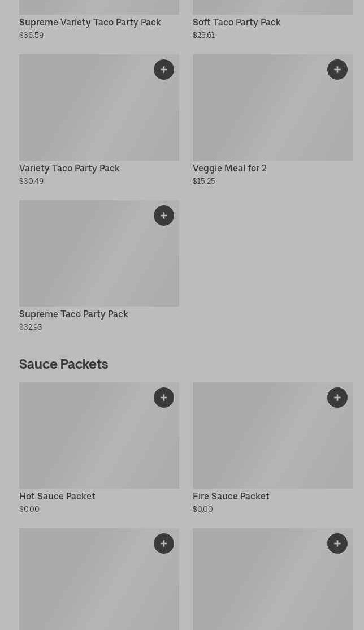Add the item below Hot Sauce Packet

tap(164, 543)
